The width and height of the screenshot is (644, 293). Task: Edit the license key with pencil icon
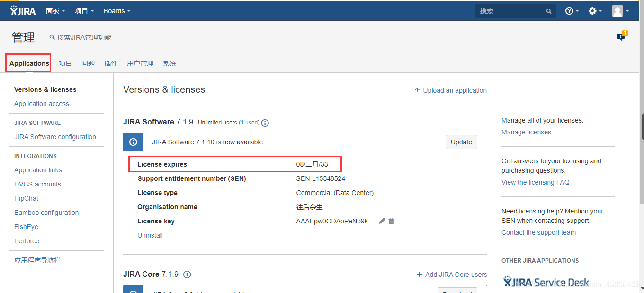[x=382, y=221]
